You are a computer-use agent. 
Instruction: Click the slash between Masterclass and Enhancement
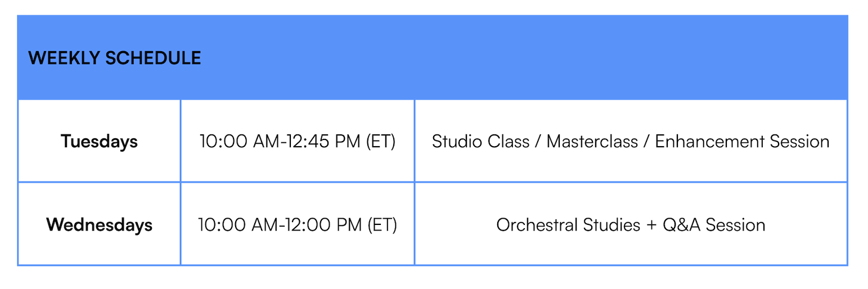tap(646, 141)
